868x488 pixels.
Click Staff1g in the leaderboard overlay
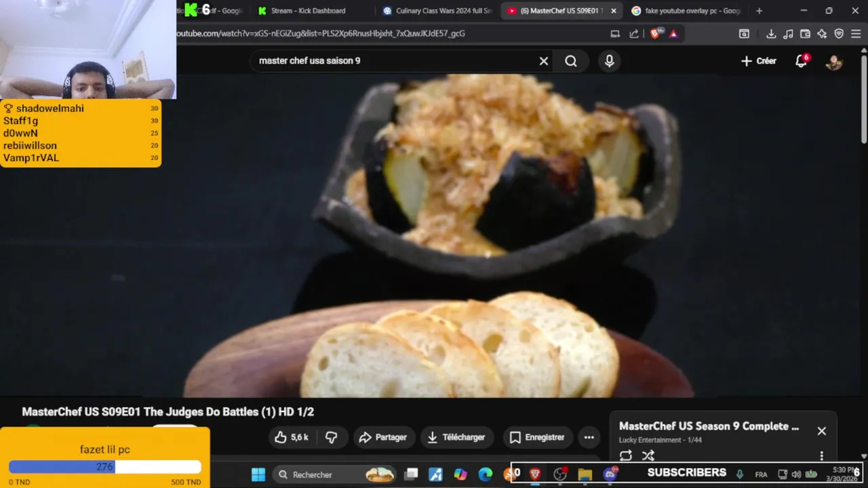pos(20,121)
